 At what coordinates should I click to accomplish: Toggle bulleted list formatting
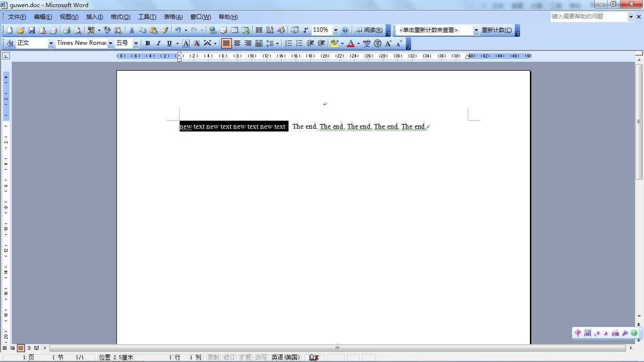pos(299,43)
